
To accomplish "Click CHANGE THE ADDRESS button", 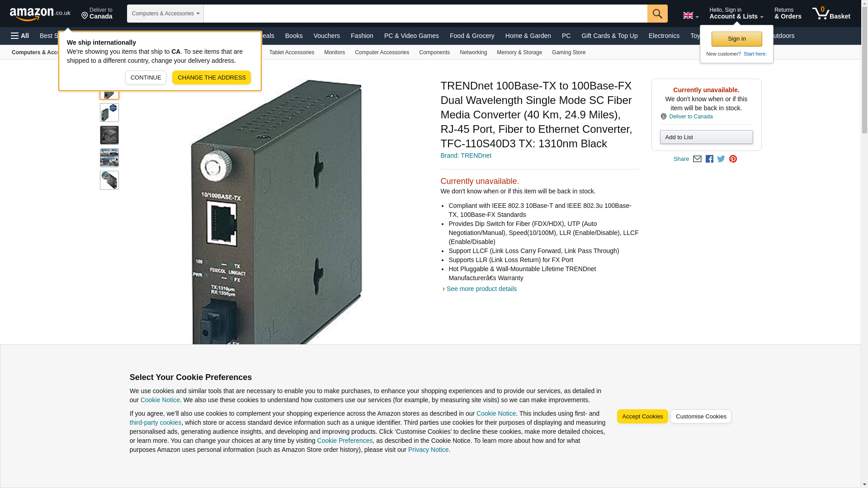I will [x=212, y=77].
